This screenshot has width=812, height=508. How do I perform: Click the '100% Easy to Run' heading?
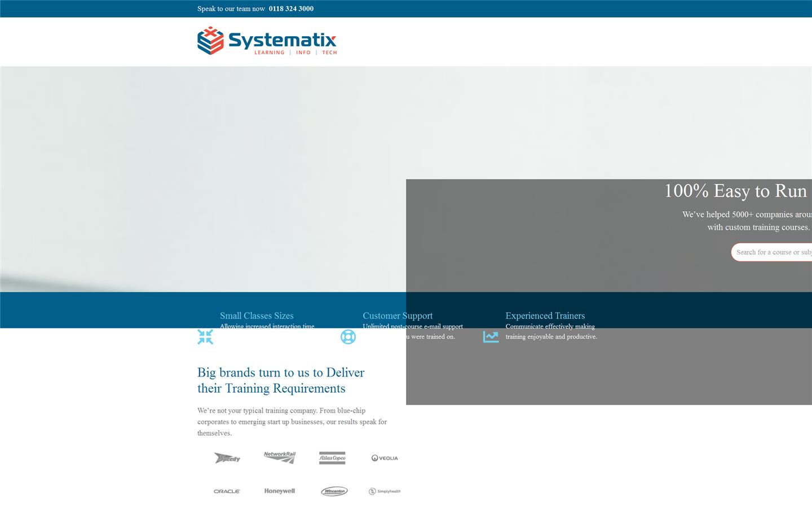735,191
